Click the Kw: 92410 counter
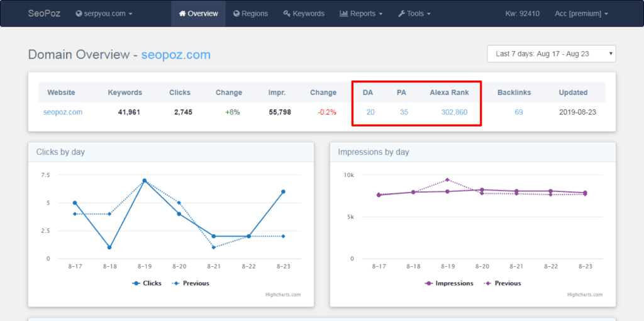 tap(523, 14)
